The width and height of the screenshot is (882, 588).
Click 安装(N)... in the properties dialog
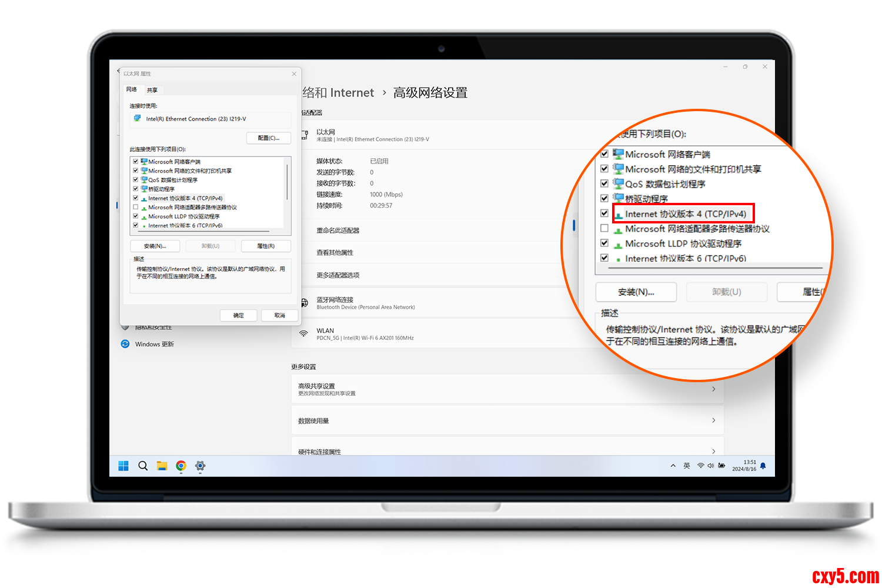point(155,246)
